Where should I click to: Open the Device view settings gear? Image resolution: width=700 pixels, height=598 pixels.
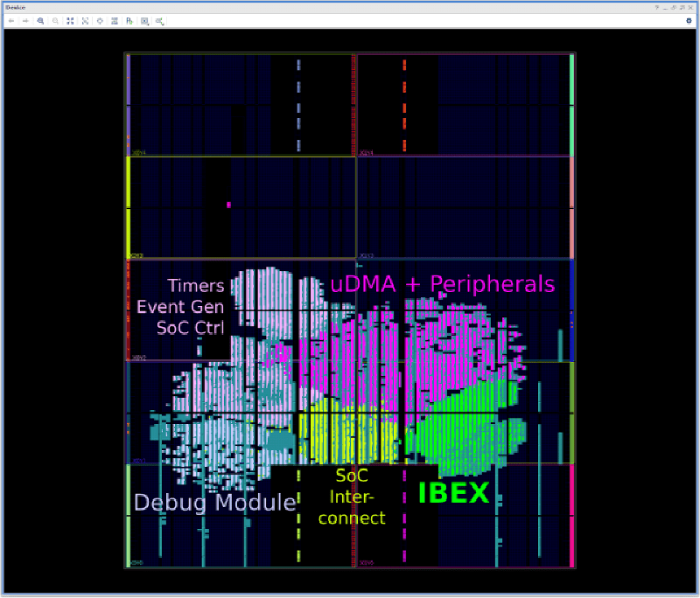point(689,19)
